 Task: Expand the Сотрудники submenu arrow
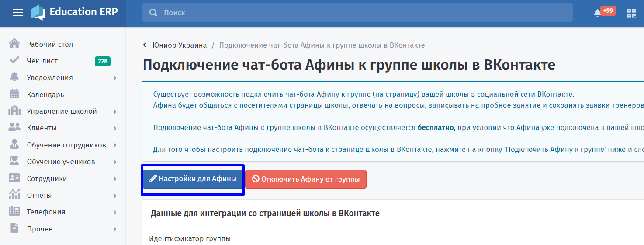[x=115, y=178]
